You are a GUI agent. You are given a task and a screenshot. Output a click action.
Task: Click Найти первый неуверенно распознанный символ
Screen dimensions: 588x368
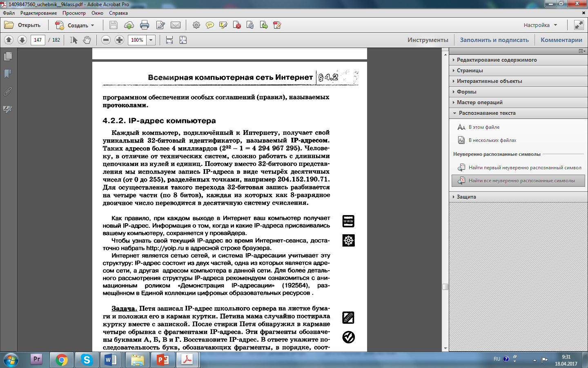point(524,168)
